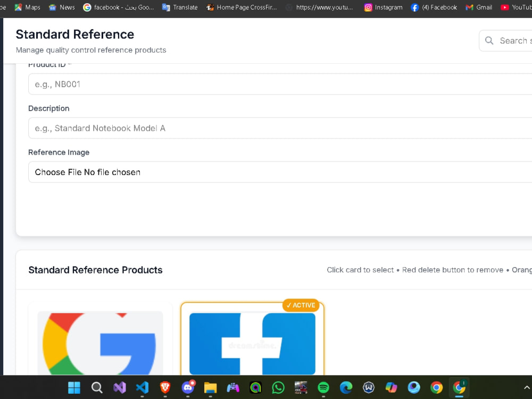The image size is (532, 399).
Task: Open the game controller app in taskbar
Action: [233, 387]
